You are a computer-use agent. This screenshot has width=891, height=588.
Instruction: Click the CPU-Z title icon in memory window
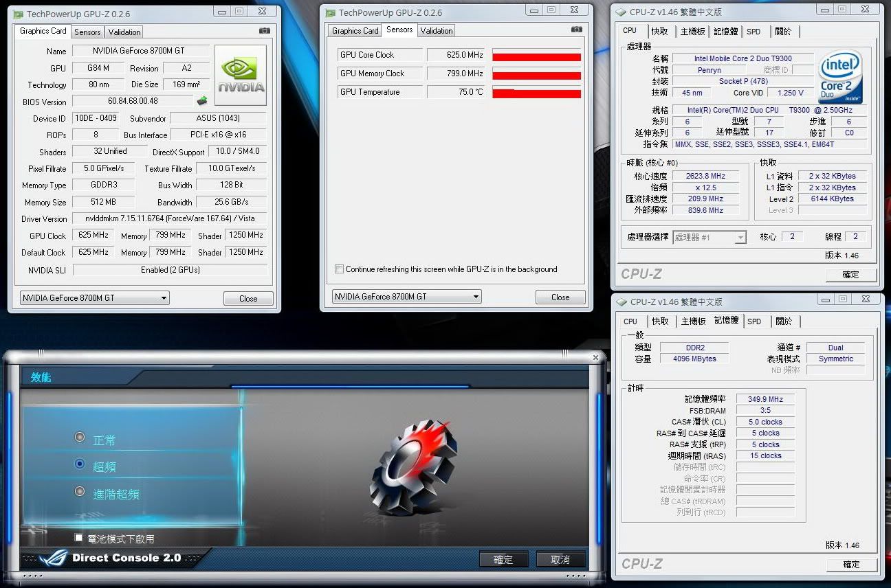621,302
